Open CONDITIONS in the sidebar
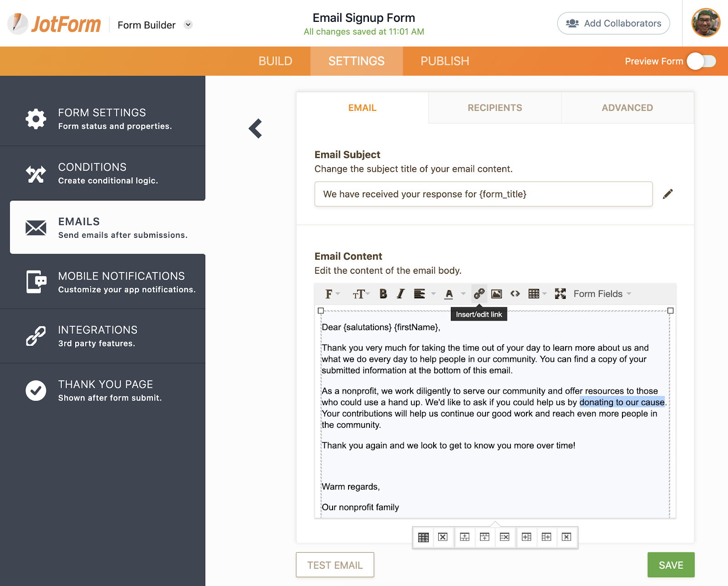 pos(102,173)
